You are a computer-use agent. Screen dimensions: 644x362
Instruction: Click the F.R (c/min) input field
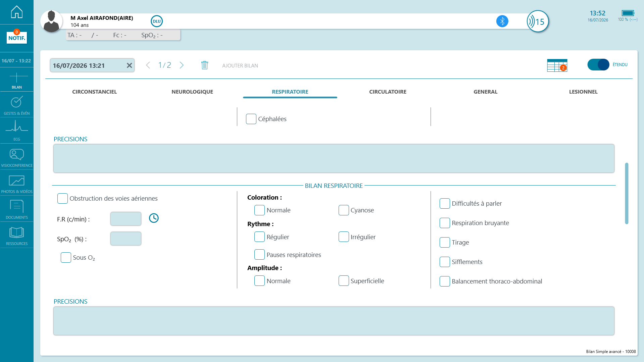pyautogui.click(x=126, y=219)
